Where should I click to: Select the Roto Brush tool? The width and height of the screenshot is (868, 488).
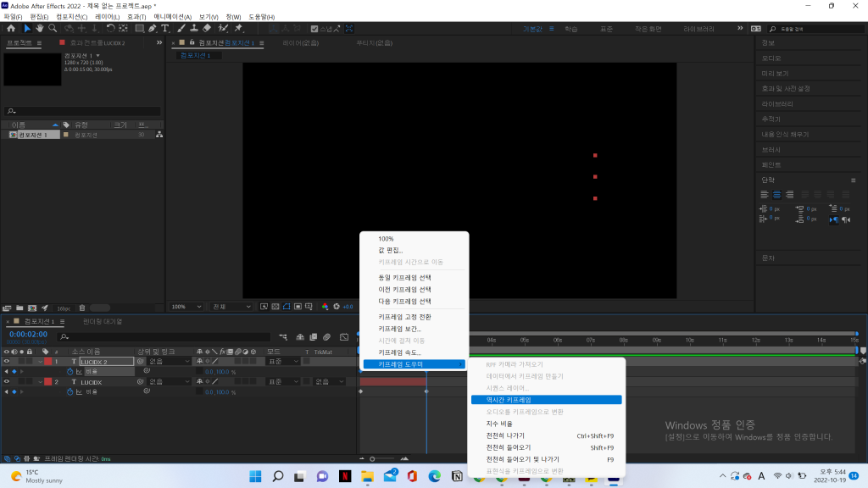223,28
